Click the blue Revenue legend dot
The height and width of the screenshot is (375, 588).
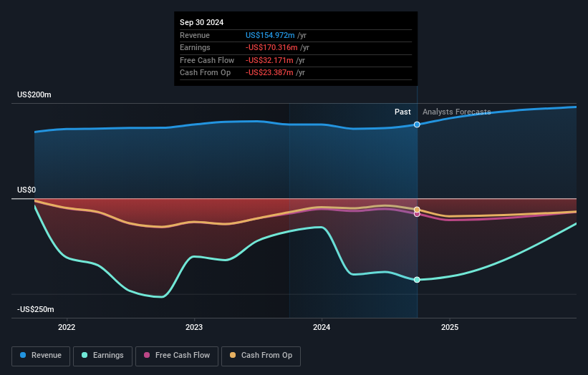tap(23, 355)
